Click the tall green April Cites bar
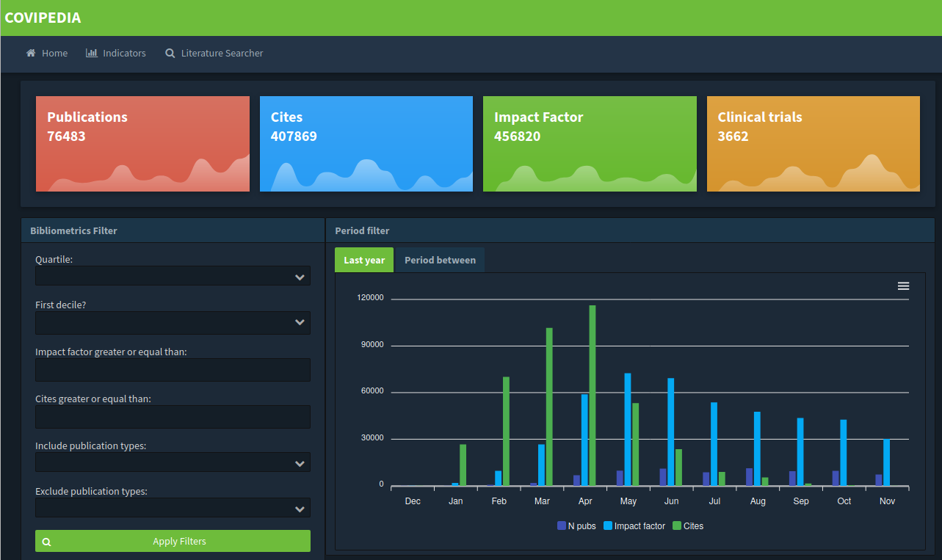The height and width of the screenshot is (560, 942). [593, 395]
